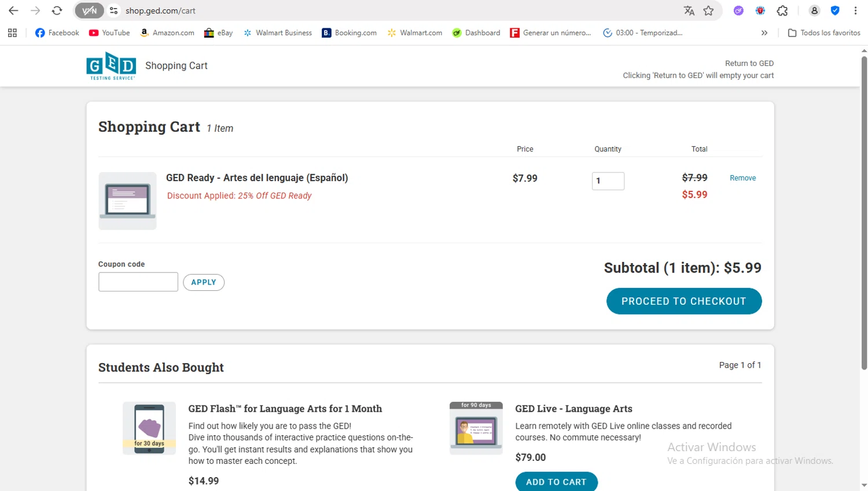Click the apps grid icon in bookmarks bar

click(x=12, y=33)
